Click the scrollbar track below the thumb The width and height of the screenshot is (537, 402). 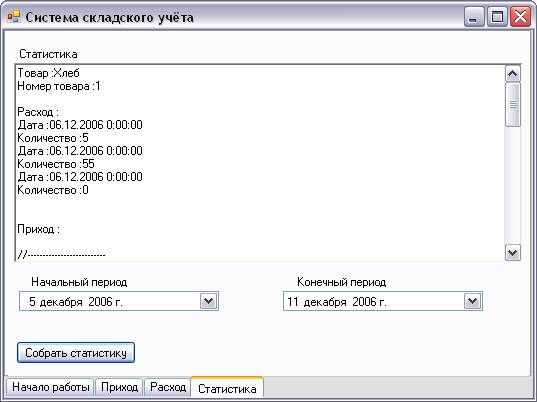coord(513,185)
